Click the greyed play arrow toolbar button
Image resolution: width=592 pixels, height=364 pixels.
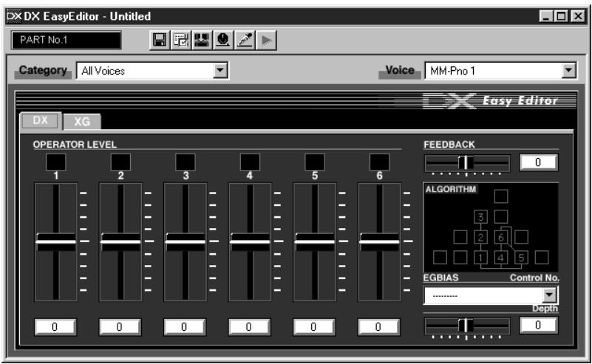click(x=266, y=40)
